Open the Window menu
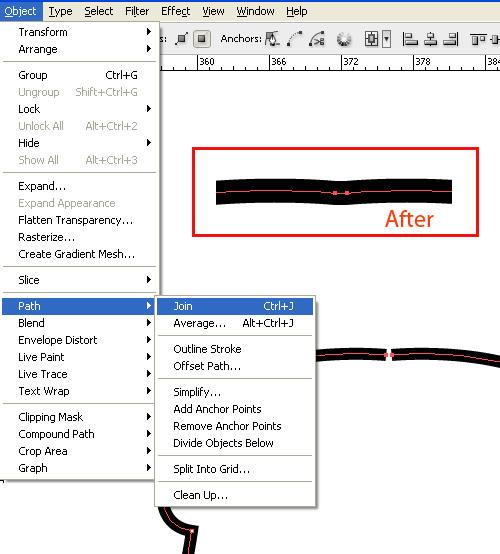Screen dimensions: 500x554 255,11
